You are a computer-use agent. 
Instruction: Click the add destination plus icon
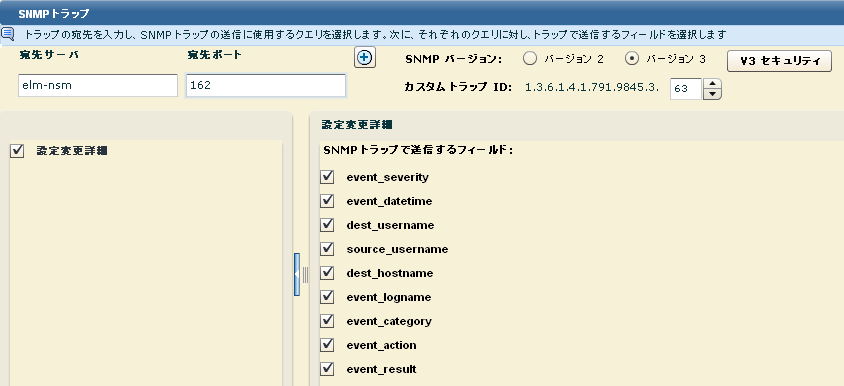coord(364,58)
